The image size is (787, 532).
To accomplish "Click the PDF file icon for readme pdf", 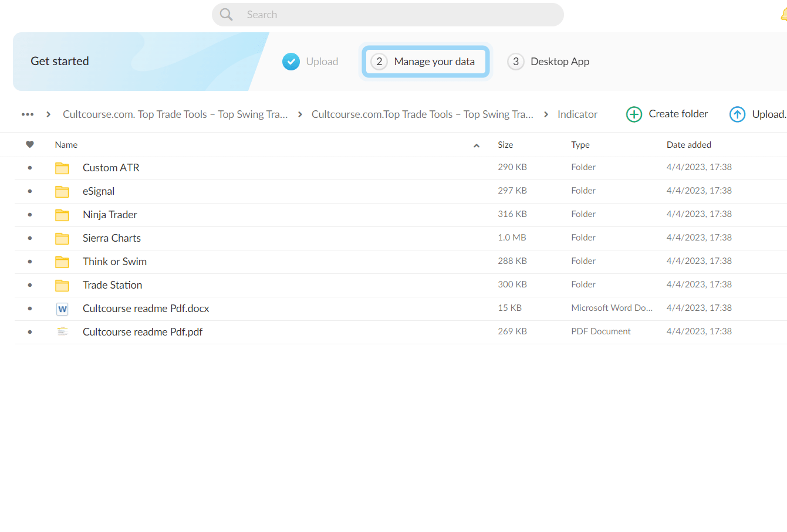I will tap(62, 331).
